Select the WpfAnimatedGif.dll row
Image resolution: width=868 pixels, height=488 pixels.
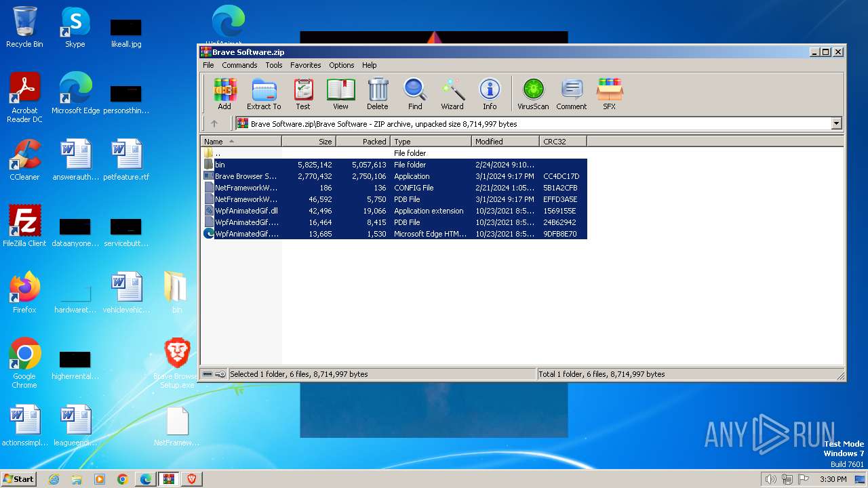[x=395, y=211]
